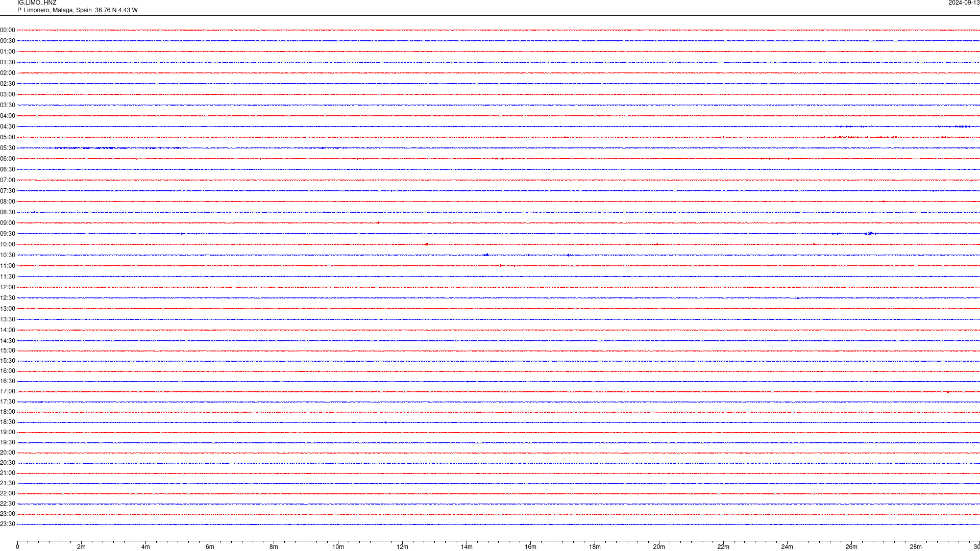Click the 16:30 trace time label

click(x=8, y=381)
